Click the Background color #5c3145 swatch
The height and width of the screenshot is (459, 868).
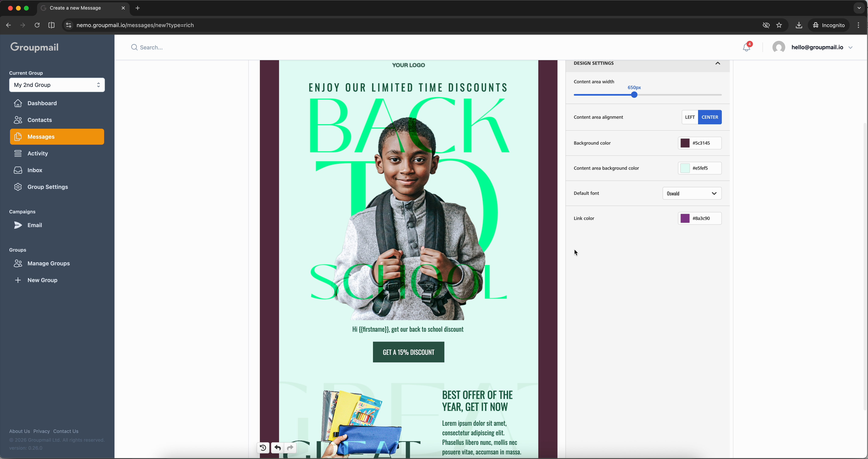(685, 143)
